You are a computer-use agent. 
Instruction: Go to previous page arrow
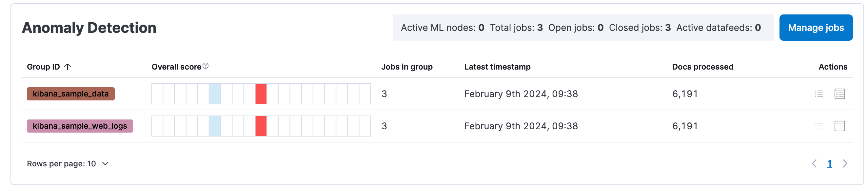[814, 164]
